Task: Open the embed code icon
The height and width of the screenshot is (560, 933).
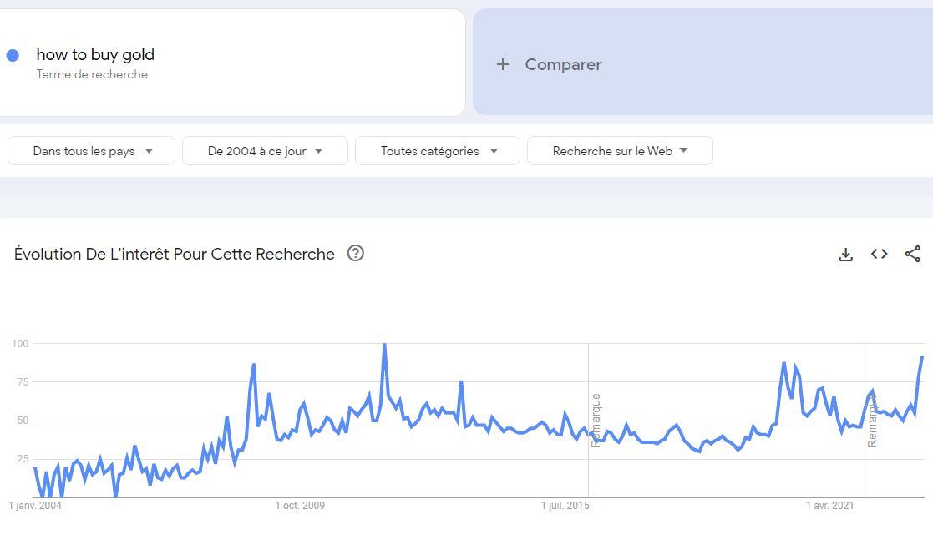Action: [x=879, y=254]
